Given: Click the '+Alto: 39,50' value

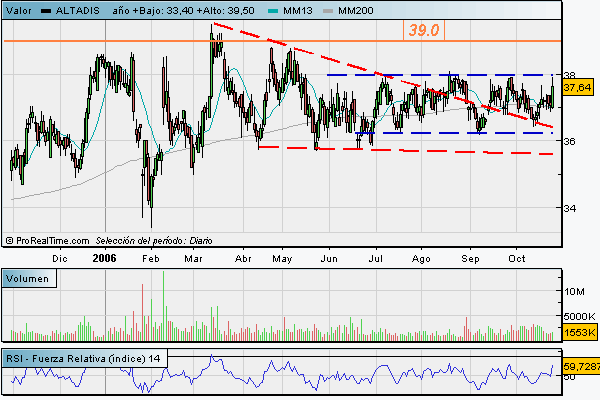Looking at the screenshot, I should pyautogui.click(x=225, y=11).
